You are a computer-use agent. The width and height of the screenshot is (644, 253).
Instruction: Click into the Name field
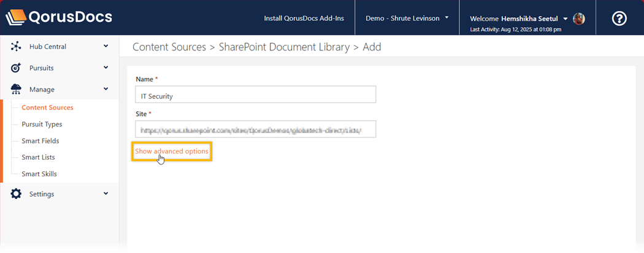click(x=255, y=95)
